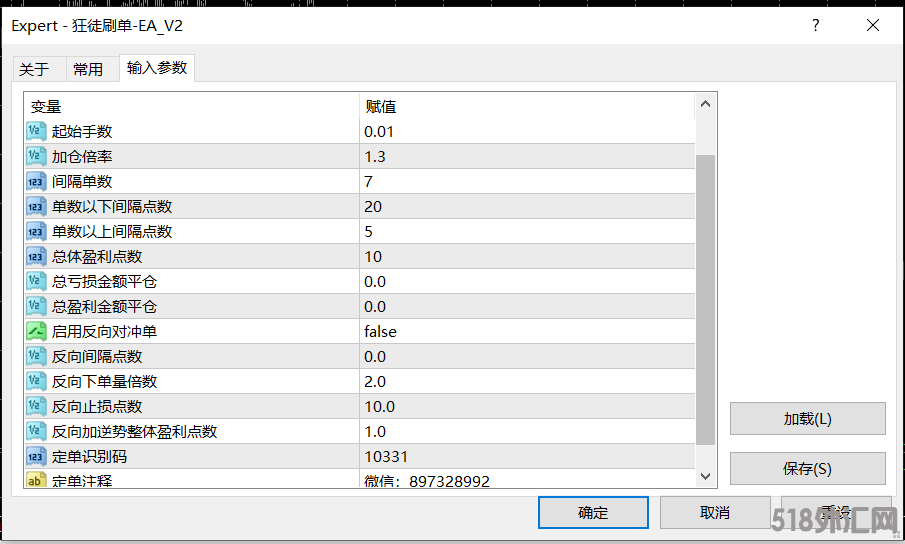Select the 总亏损金额平仓 row label

(104, 282)
